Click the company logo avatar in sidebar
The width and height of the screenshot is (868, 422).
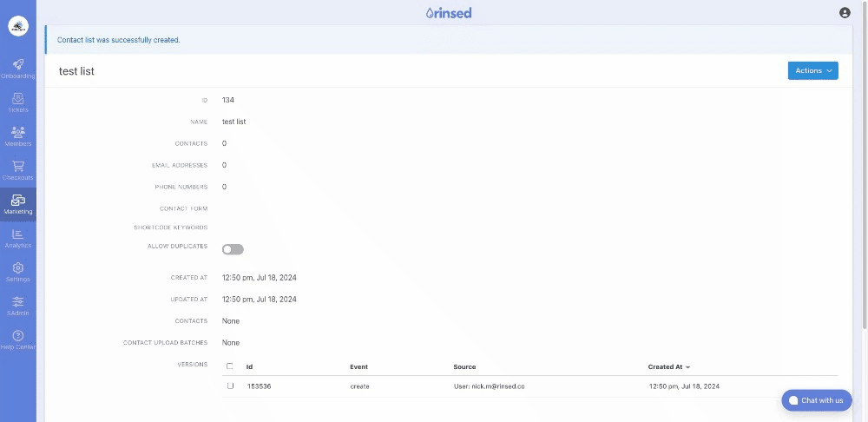pos(17,26)
